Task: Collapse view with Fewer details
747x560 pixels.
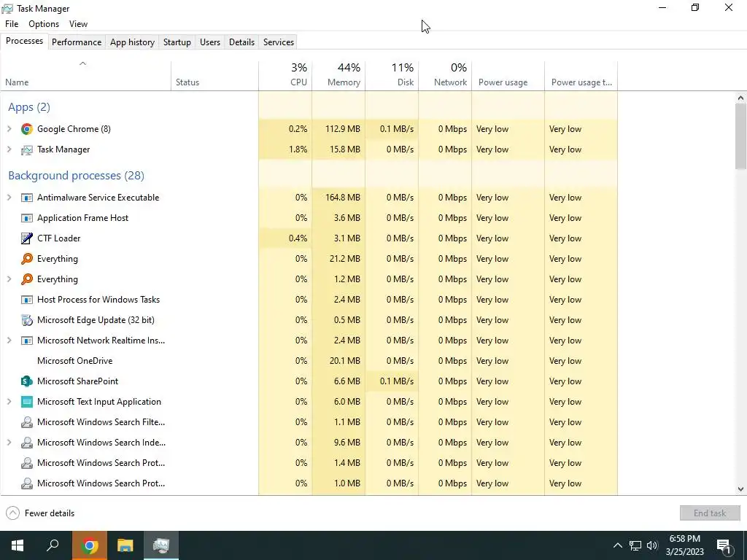Action: [x=40, y=513]
